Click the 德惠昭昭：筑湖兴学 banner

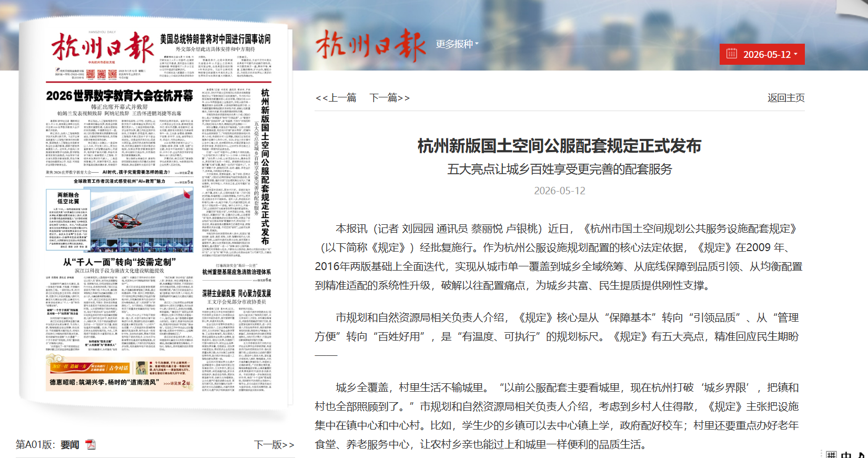[119, 374]
